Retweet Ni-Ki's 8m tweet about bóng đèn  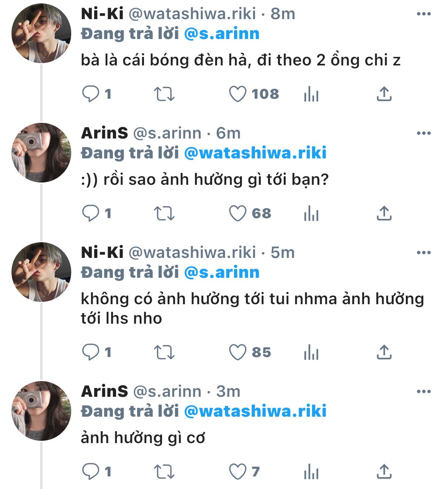tap(164, 94)
